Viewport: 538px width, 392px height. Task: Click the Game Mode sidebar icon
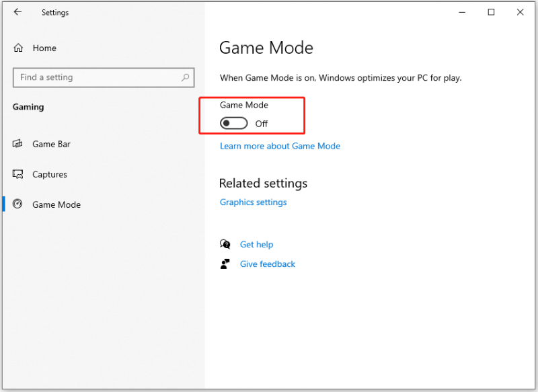(x=17, y=204)
